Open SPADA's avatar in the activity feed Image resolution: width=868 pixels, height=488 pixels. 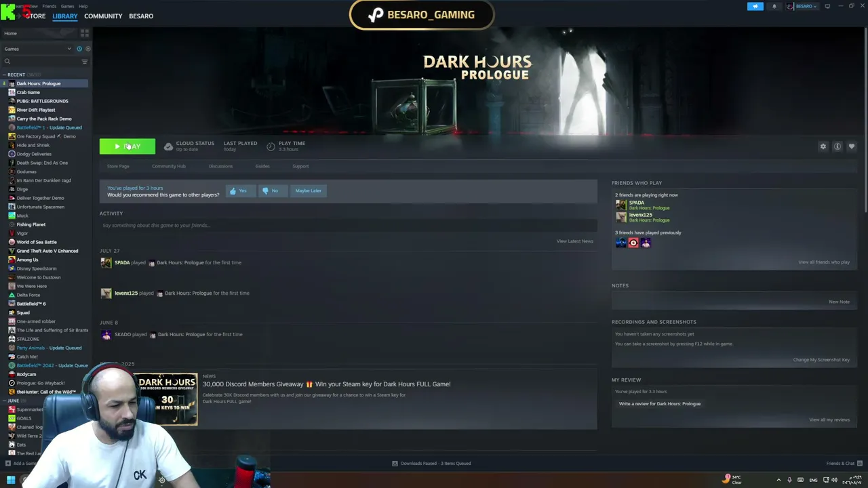[x=106, y=263]
